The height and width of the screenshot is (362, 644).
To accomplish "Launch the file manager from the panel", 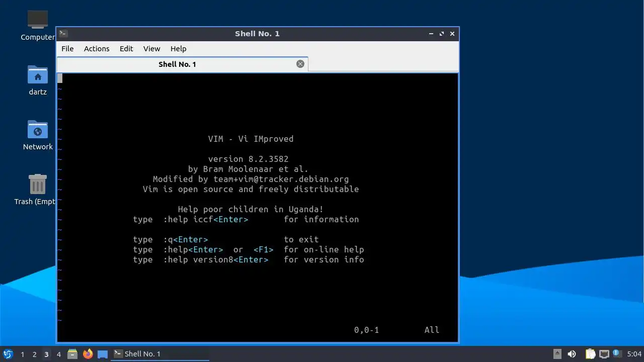I will coord(72,354).
